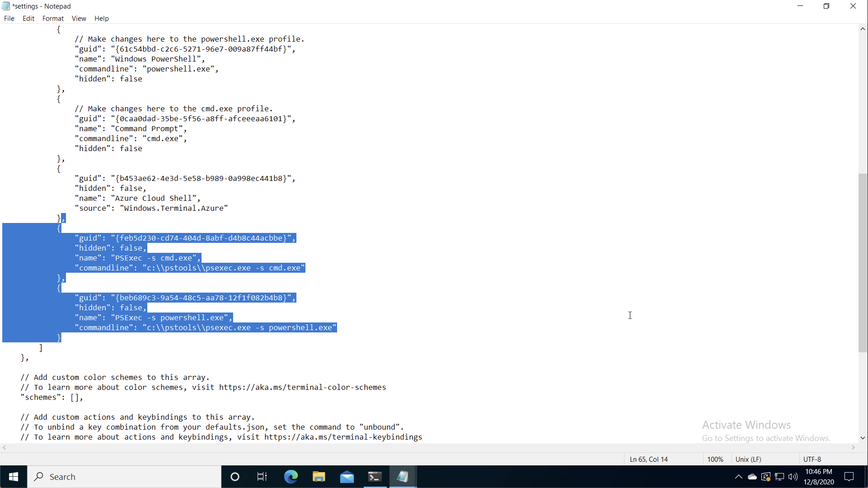Open the network tray icon
The width and height of the screenshot is (868, 488).
(x=779, y=476)
